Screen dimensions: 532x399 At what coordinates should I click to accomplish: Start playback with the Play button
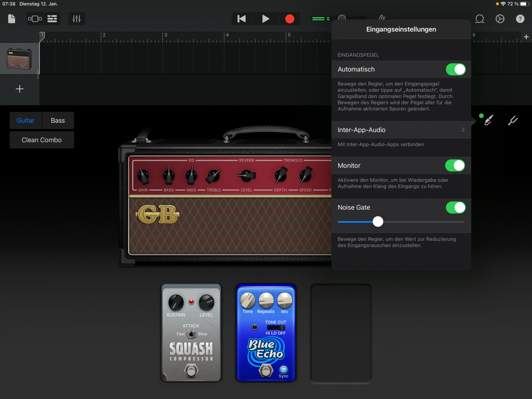click(266, 19)
